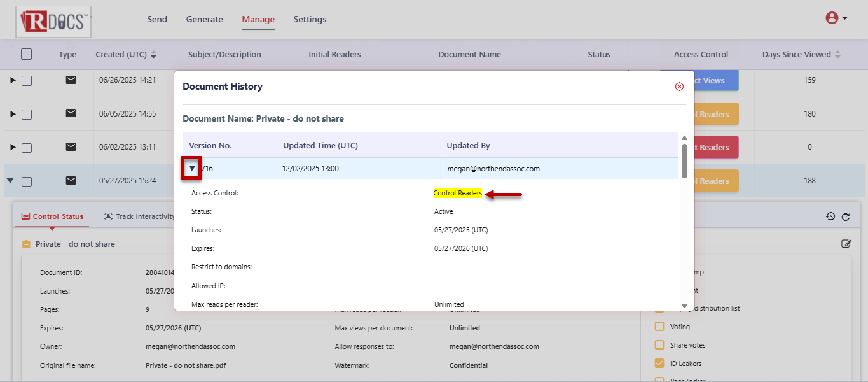
Task: Open document history clock icon
Action: pos(830,216)
